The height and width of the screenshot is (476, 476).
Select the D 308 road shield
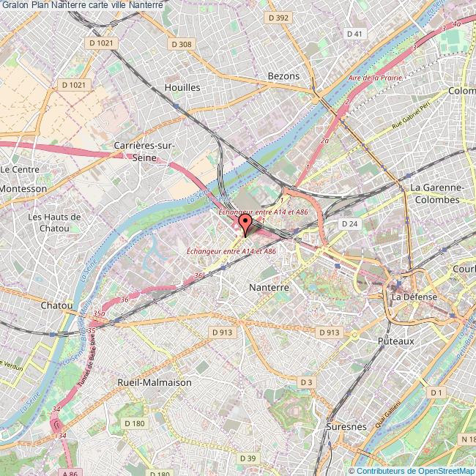pyautogui.click(x=182, y=45)
